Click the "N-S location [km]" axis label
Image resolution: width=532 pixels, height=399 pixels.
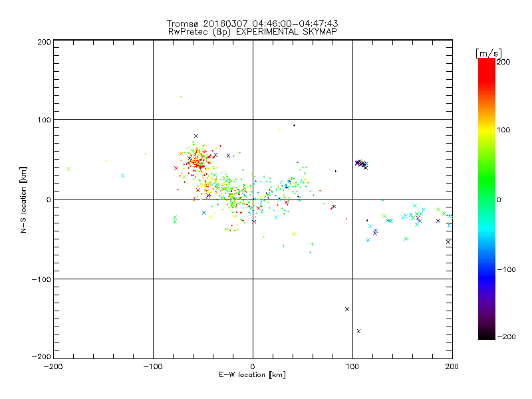click(x=23, y=199)
